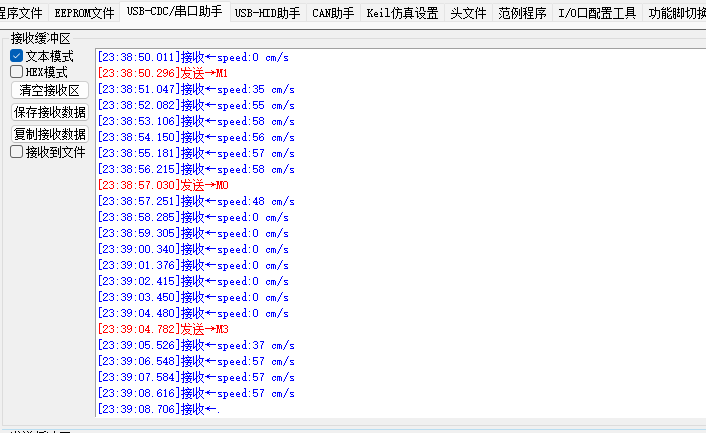Select the red 发送→M0 log line
Image resolution: width=706 pixels, height=433 pixels.
[163, 185]
